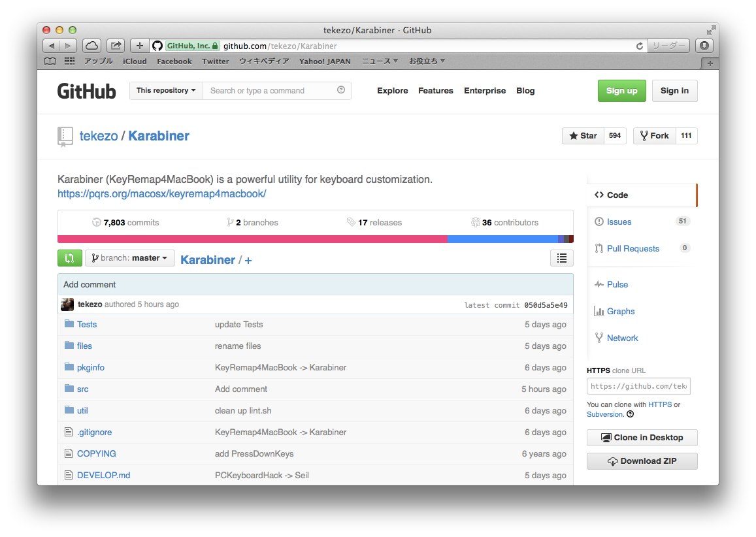Click file list view icon

tap(562, 258)
